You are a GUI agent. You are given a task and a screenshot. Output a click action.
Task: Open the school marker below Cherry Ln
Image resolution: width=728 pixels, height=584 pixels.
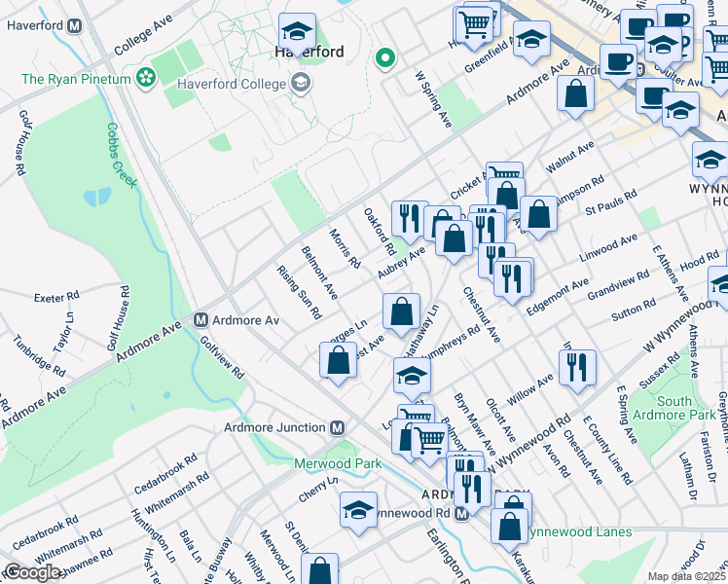358,511
